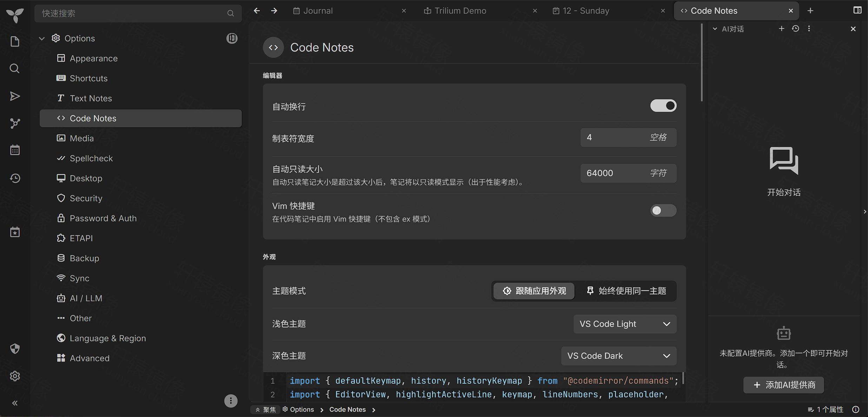Image resolution: width=868 pixels, height=417 pixels.
Task: Open the 1 个属性 attributes indicator
Action: click(826, 409)
